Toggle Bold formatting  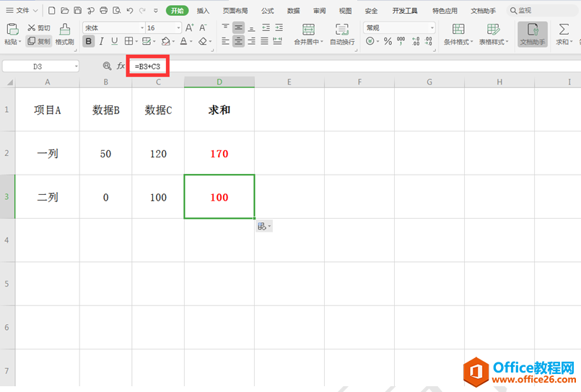[x=89, y=42]
